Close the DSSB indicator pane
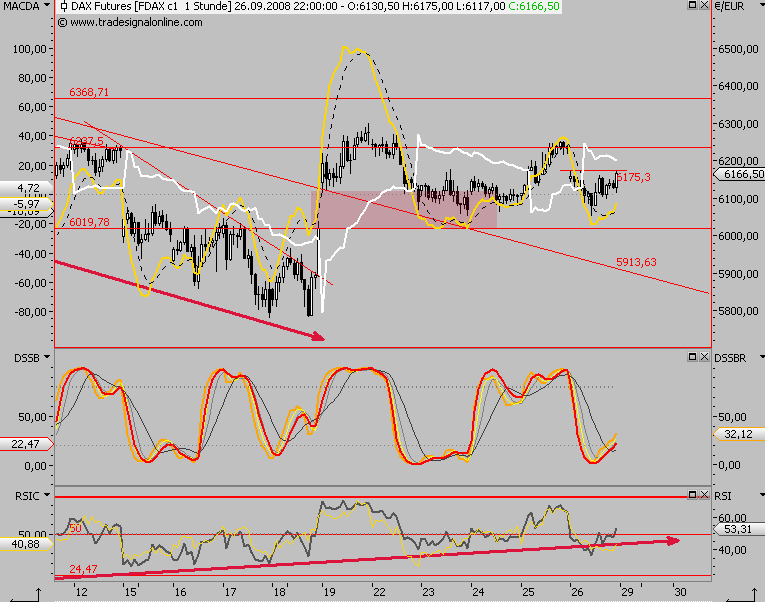 click(x=704, y=357)
